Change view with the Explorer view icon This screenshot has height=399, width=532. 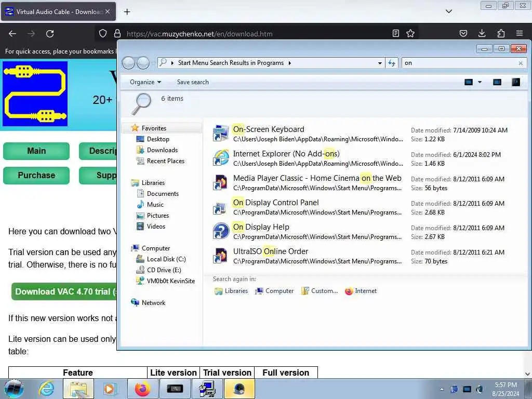click(x=469, y=82)
